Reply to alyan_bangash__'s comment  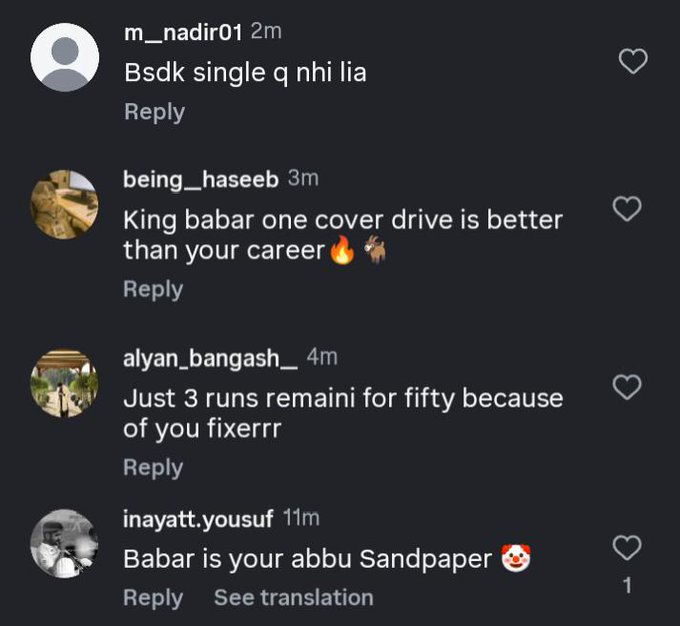pyautogui.click(x=154, y=467)
